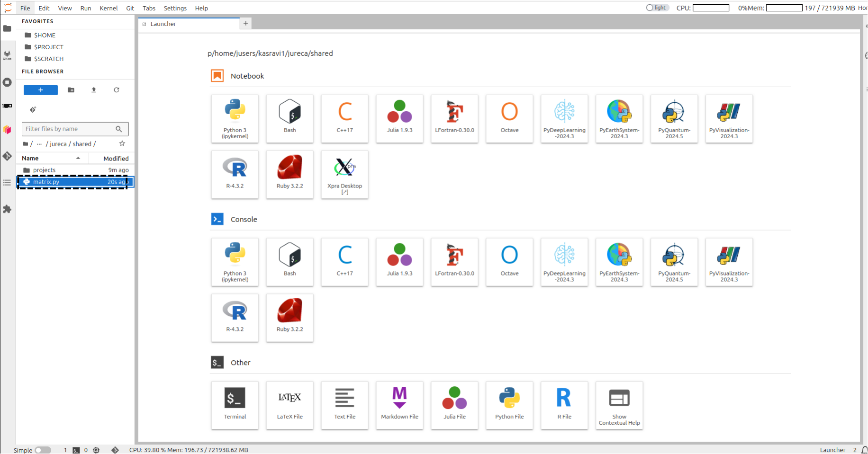The image size is (868, 454).
Task: Refresh the file browser list
Action: [x=117, y=90]
